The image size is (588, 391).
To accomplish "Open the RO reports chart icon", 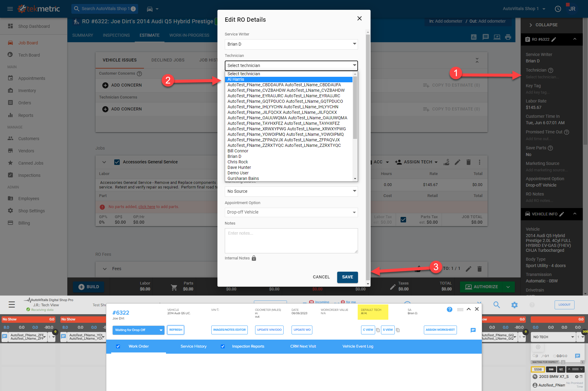I will [474, 37].
